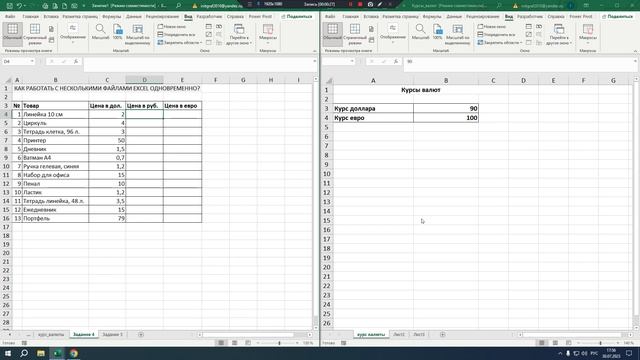This screenshot has height=360, width=640.
Task: Add new sheet in right window
Action: (x=442, y=334)
